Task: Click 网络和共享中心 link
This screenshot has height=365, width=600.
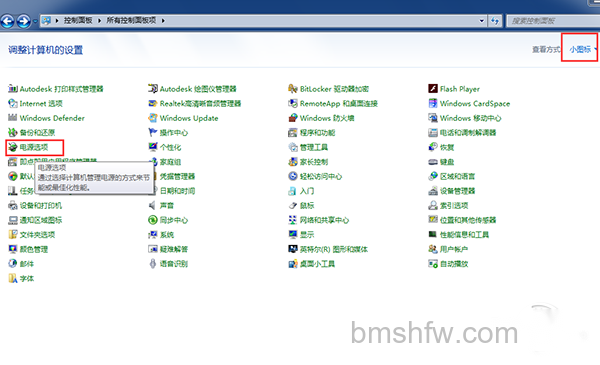Action: coord(324,220)
